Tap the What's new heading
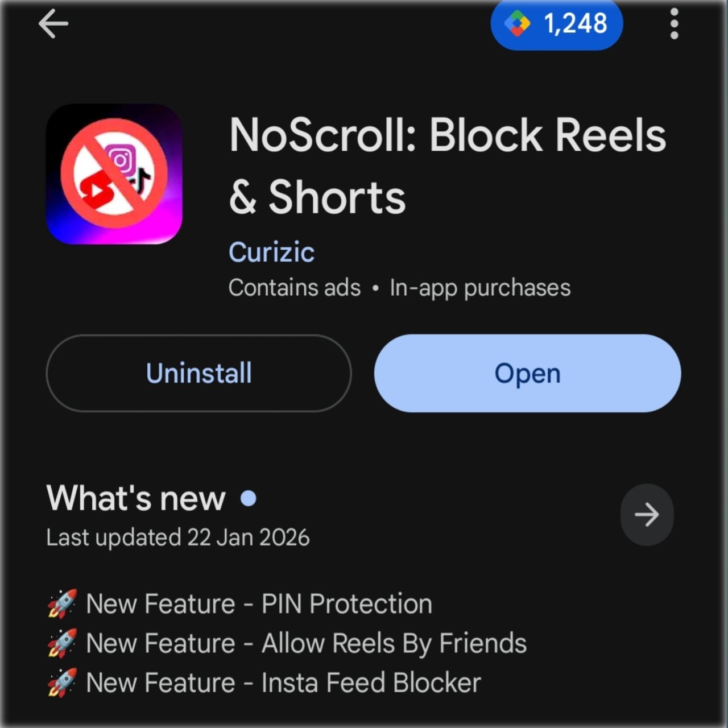The width and height of the screenshot is (728, 728). (136, 498)
